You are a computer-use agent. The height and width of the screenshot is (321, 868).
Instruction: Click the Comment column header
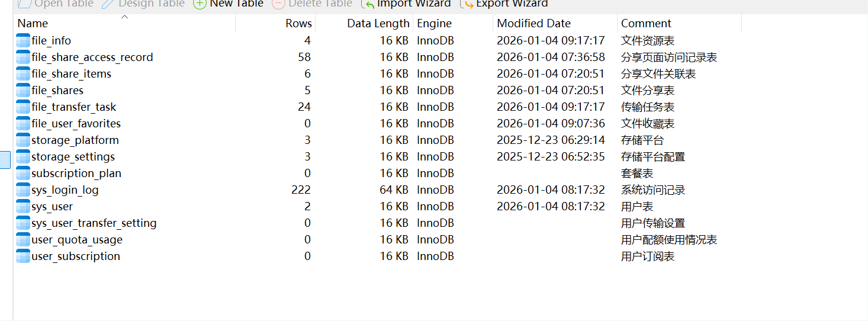(646, 24)
